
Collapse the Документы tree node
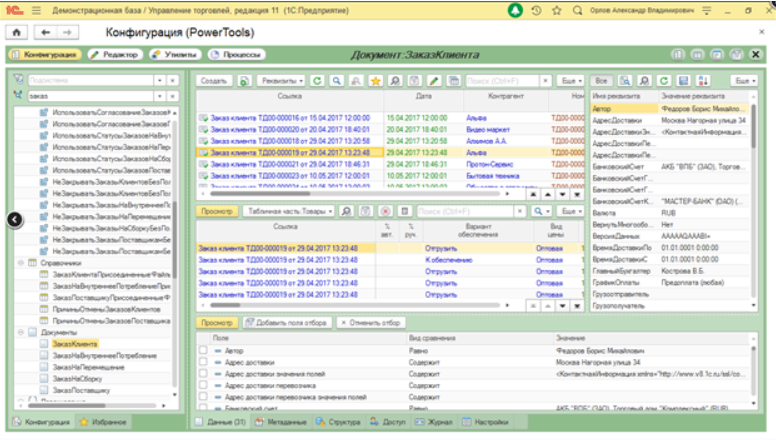[x=21, y=332]
